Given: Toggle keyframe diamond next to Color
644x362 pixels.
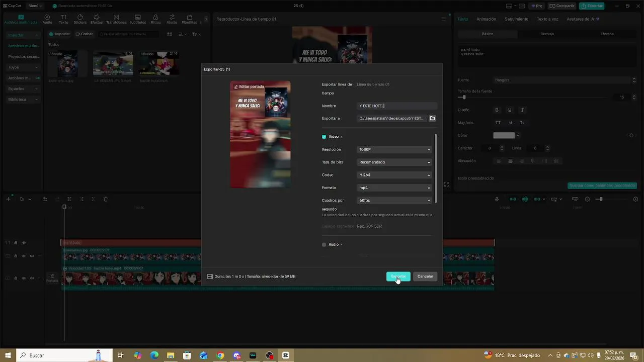Looking at the screenshot, I should [x=631, y=135].
